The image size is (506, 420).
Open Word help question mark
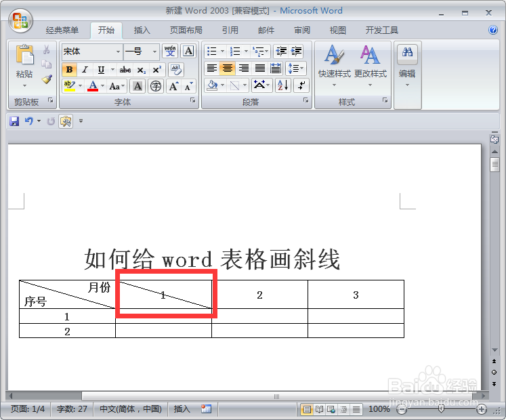(493, 30)
